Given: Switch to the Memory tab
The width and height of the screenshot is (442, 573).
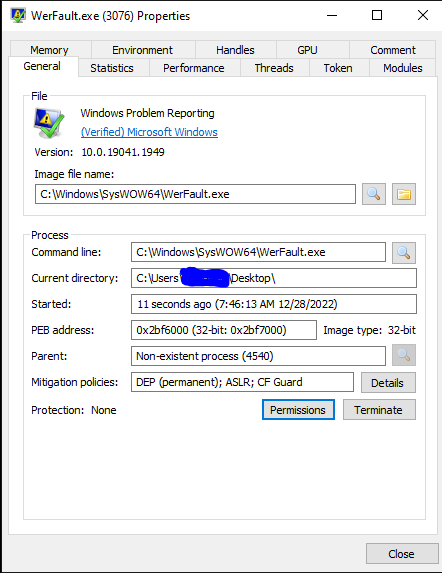Looking at the screenshot, I should 49,50.
